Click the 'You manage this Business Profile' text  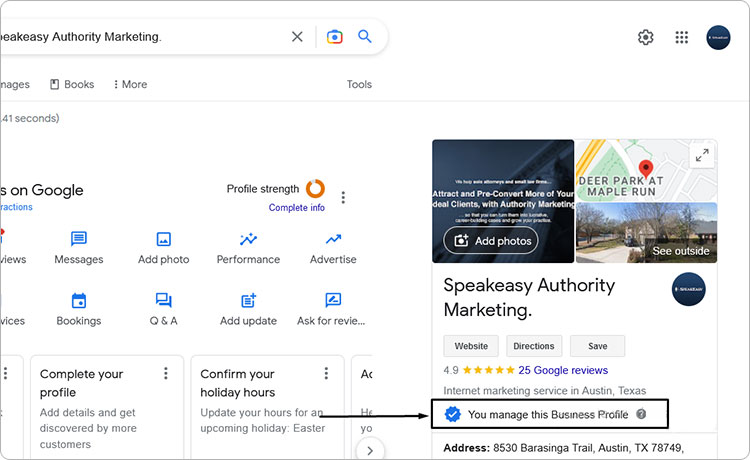click(x=548, y=415)
